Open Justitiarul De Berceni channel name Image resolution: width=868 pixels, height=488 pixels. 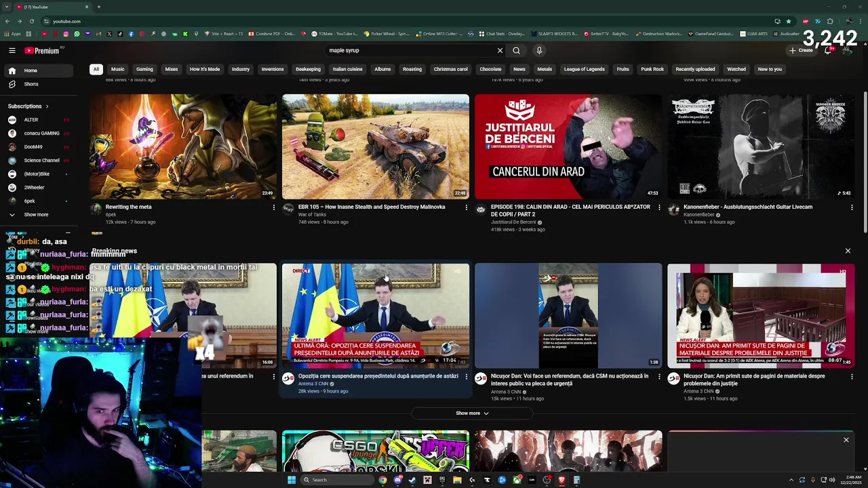point(513,222)
